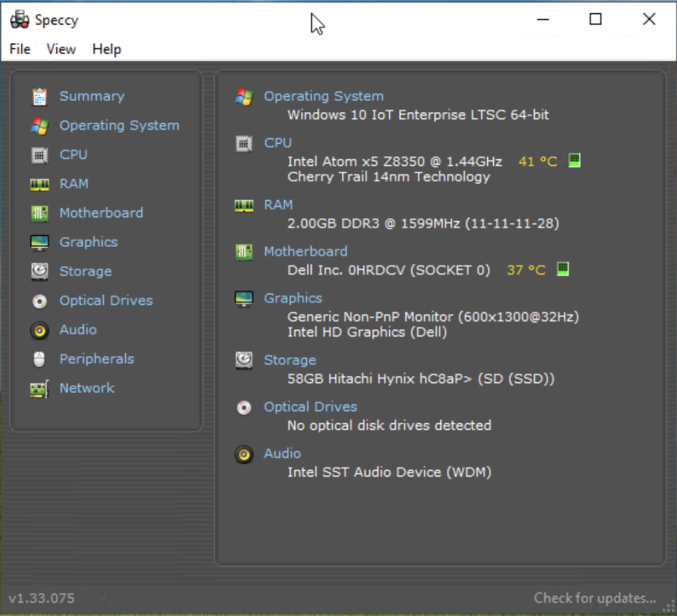Click the Generic Non-PnP Monitor text
Viewport: 677px width, 616px height.
click(434, 317)
